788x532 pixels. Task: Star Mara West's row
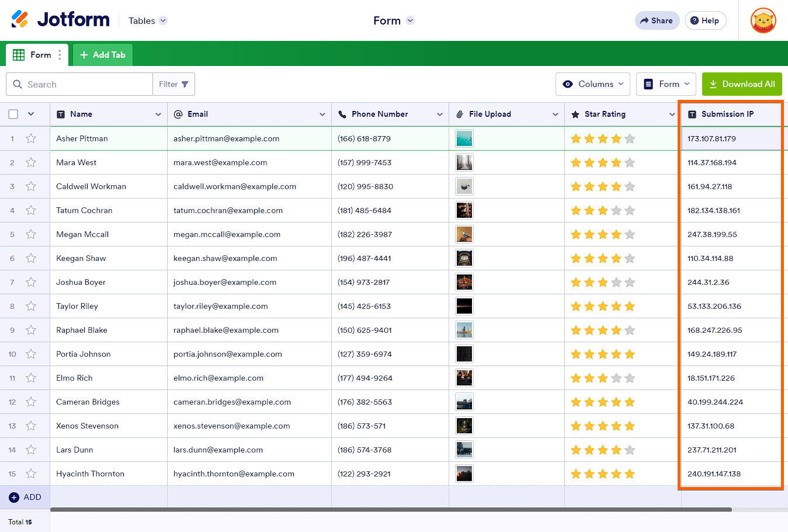point(31,162)
